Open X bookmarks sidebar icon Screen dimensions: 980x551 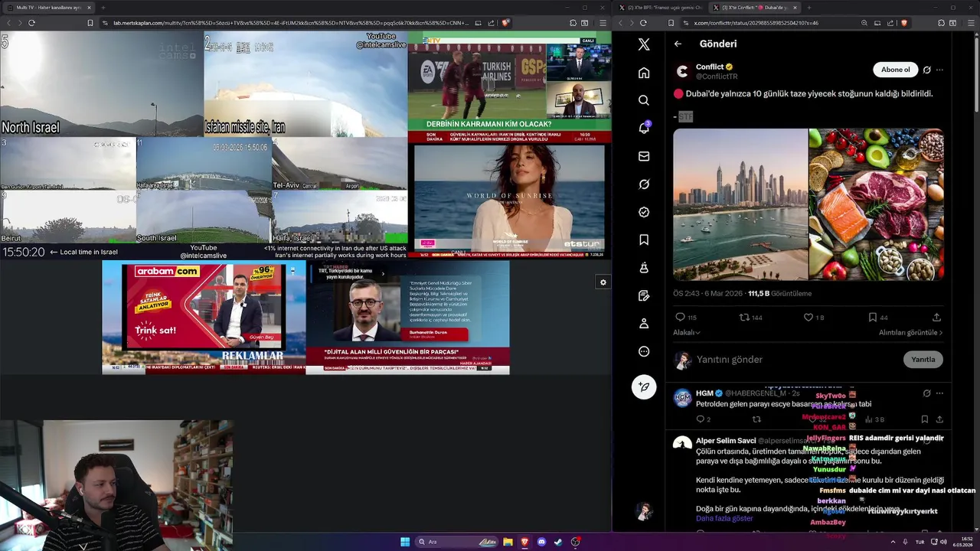click(x=644, y=240)
